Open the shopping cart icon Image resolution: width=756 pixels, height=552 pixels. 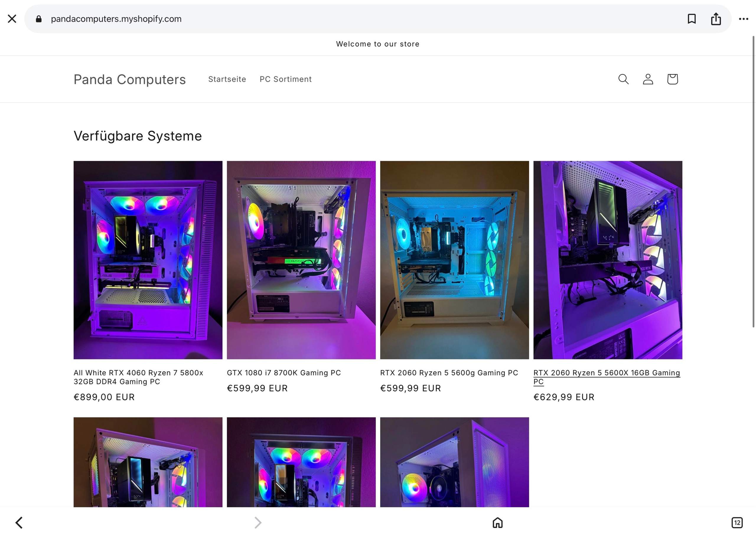coord(672,79)
